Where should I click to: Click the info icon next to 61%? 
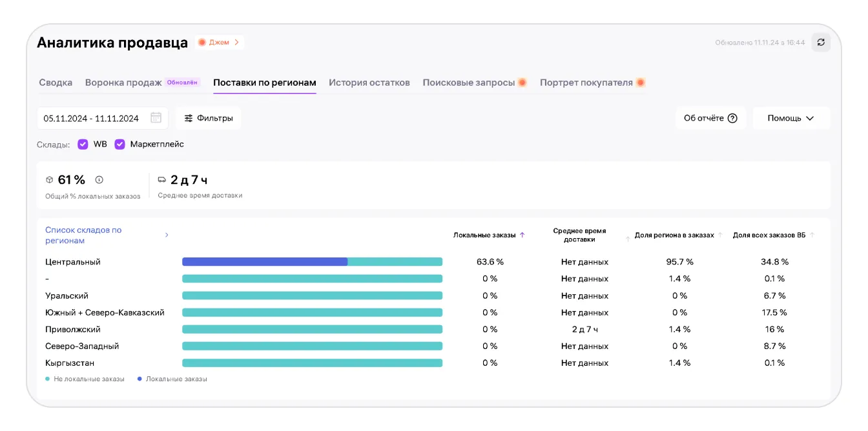[99, 180]
